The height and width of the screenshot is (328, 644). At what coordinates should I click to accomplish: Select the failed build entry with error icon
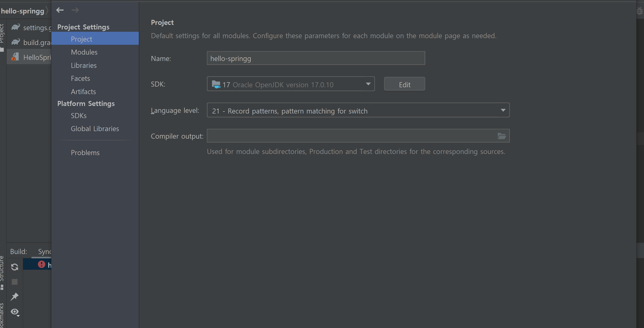(x=37, y=265)
